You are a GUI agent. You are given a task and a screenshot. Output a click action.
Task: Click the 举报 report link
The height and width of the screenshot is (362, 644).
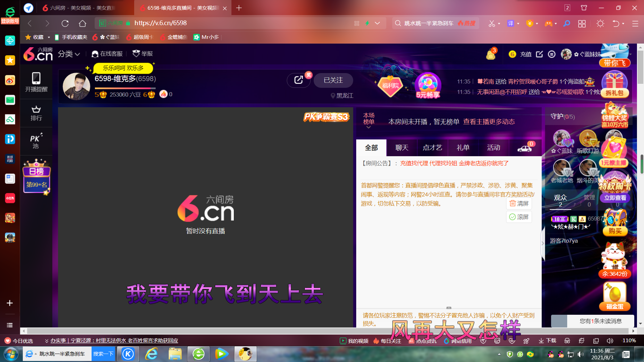[x=143, y=54]
